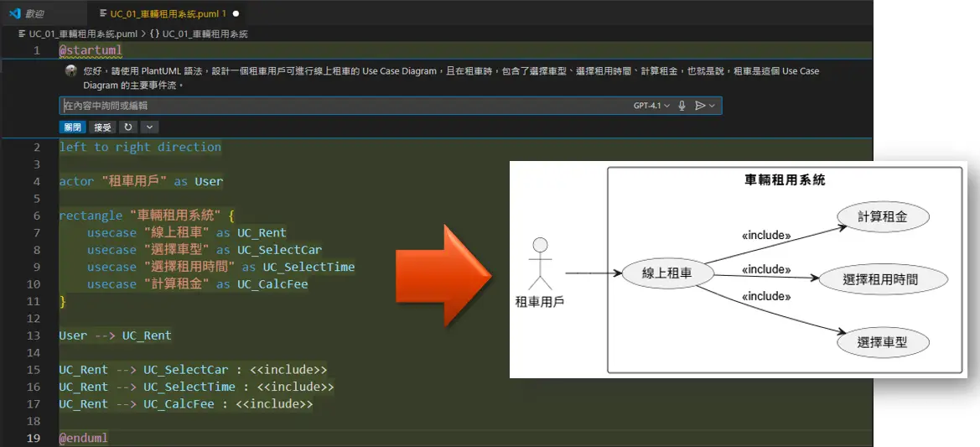Click the 計算租金 use case oval
This screenshot has width=980, height=447.
click(x=883, y=217)
